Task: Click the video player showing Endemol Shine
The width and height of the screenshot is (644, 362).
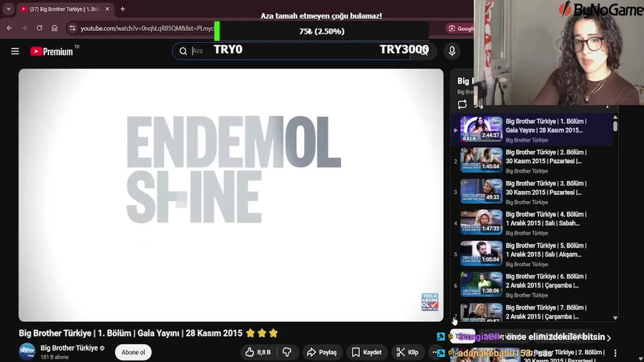Action: (x=231, y=195)
